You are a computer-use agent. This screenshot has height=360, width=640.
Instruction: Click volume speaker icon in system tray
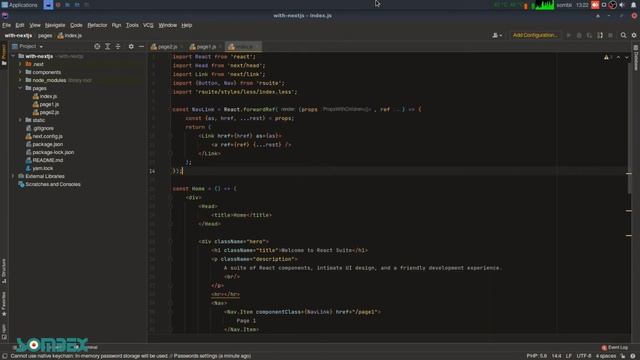pos(622,5)
